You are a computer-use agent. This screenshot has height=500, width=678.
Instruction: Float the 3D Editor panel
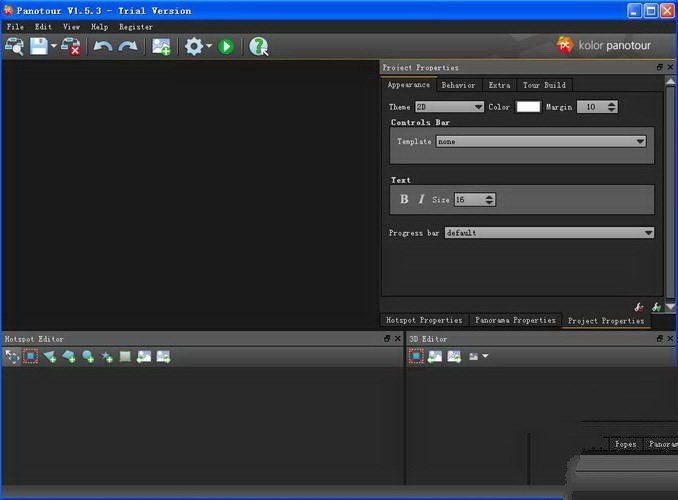tap(660, 339)
